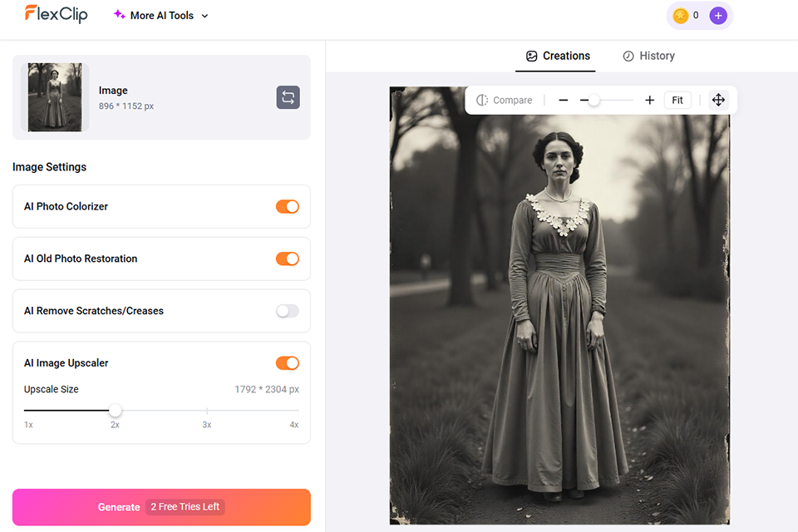Click the preview zoom slider handle
The image size is (798, 532).
[594, 101]
